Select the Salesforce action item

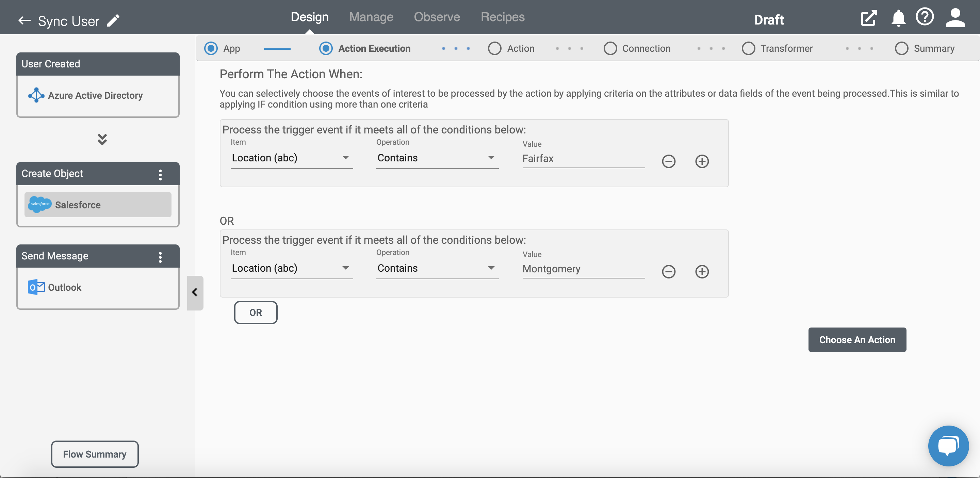tap(98, 204)
